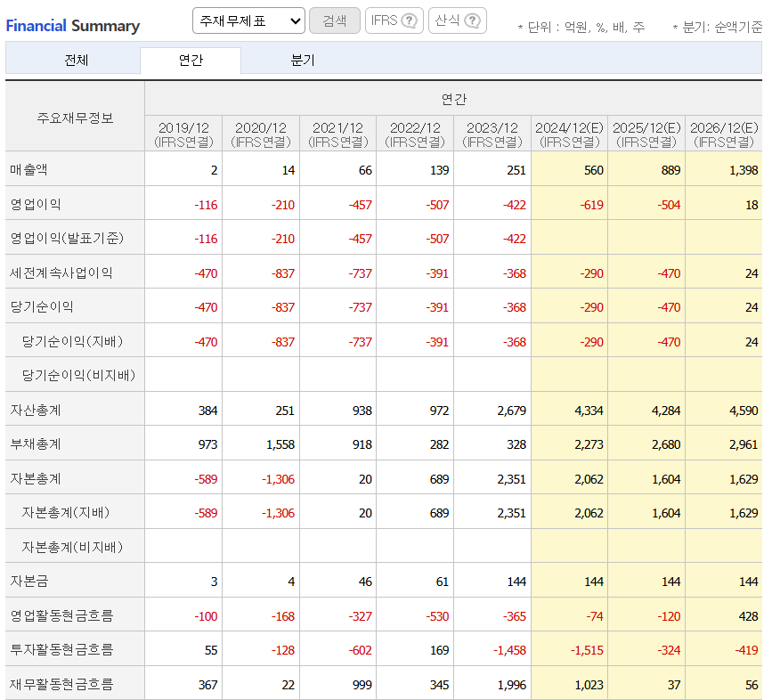Screen dimensions: 772x700
Task: Click the 2021/12 column header
Action: (x=338, y=134)
